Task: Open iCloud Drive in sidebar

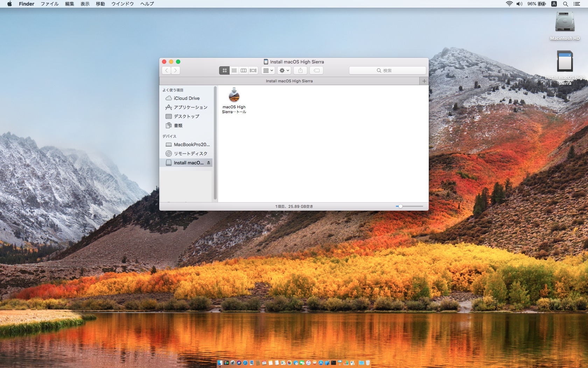Action: click(186, 98)
